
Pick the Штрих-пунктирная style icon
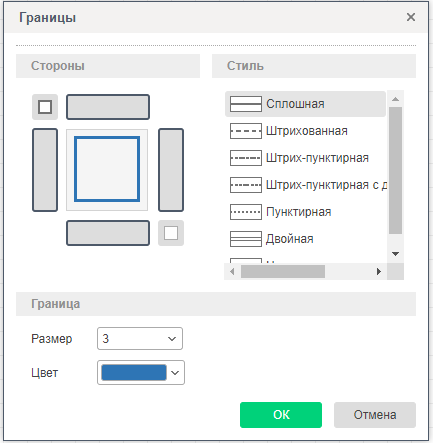point(246,158)
